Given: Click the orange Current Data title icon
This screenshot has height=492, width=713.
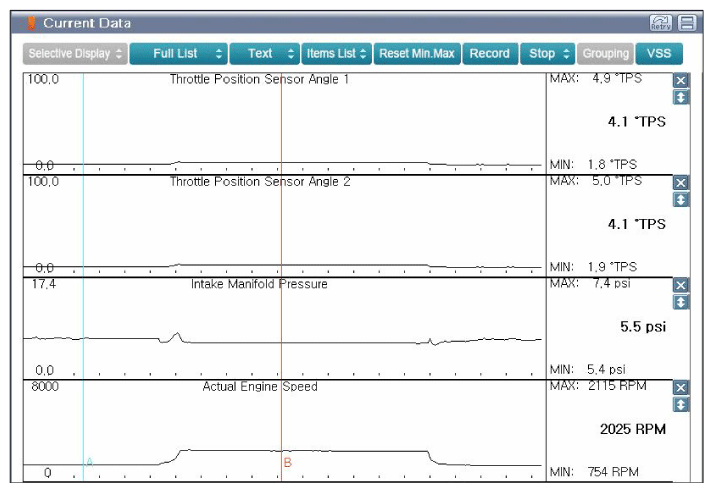Looking at the screenshot, I should tap(31, 23).
